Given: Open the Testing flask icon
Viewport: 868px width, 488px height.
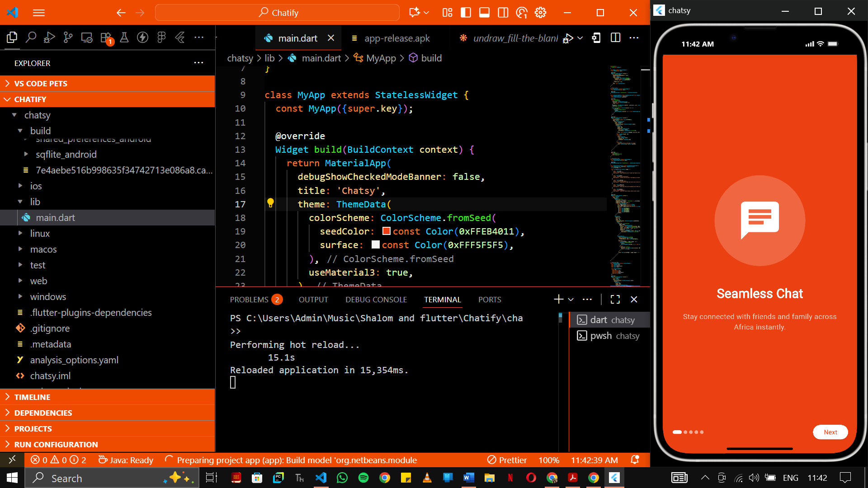Looking at the screenshot, I should tap(124, 38).
